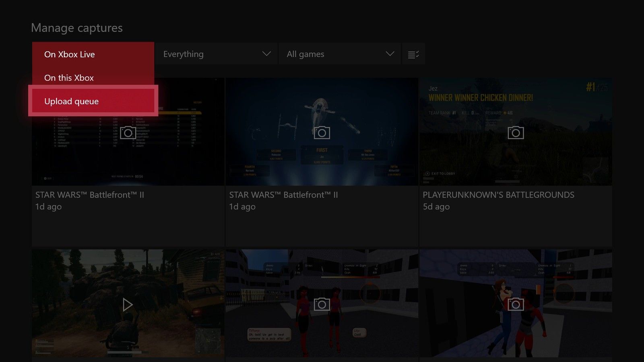Click the camera icon on first Battlefront II capture
This screenshot has width=644, height=362.
(x=128, y=132)
